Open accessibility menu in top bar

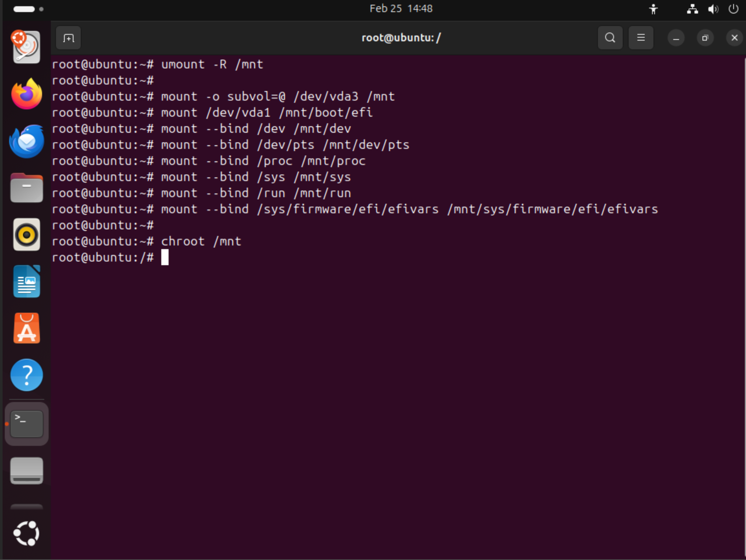pos(653,9)
